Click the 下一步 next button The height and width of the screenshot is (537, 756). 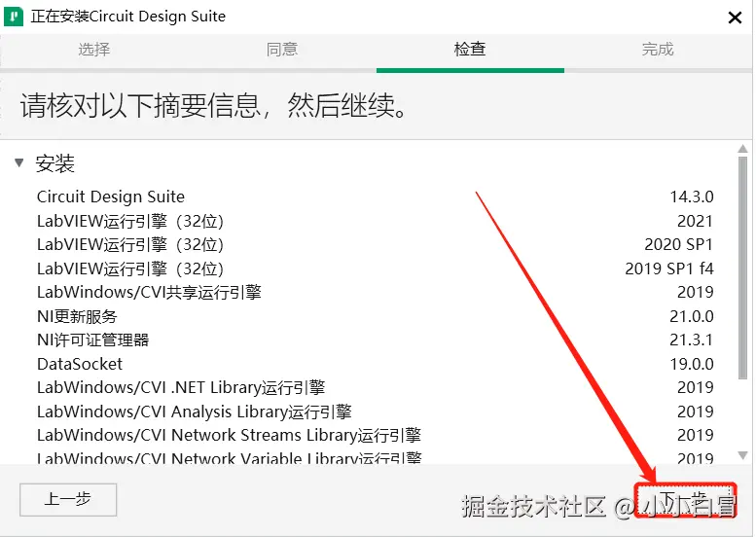tap(685, 500)
